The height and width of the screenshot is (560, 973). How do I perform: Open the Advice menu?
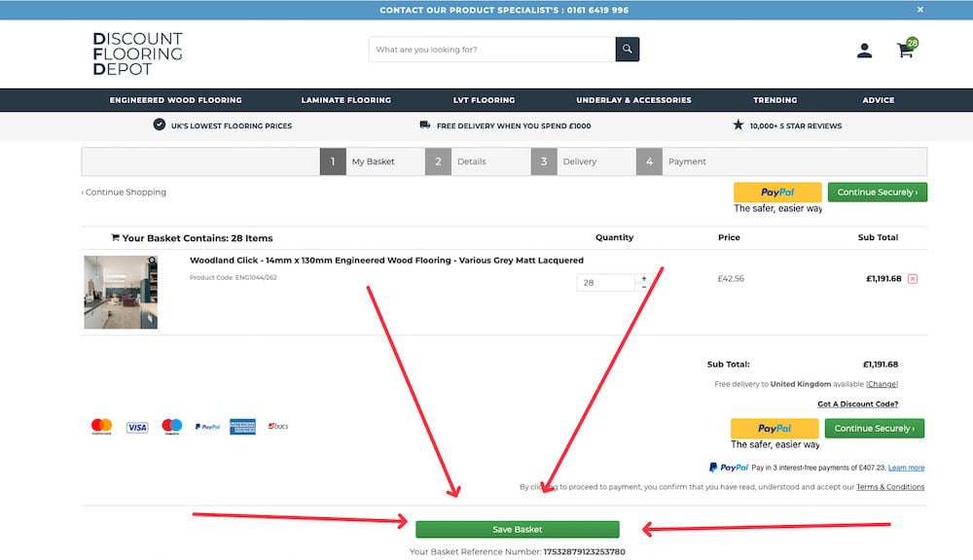878,100
